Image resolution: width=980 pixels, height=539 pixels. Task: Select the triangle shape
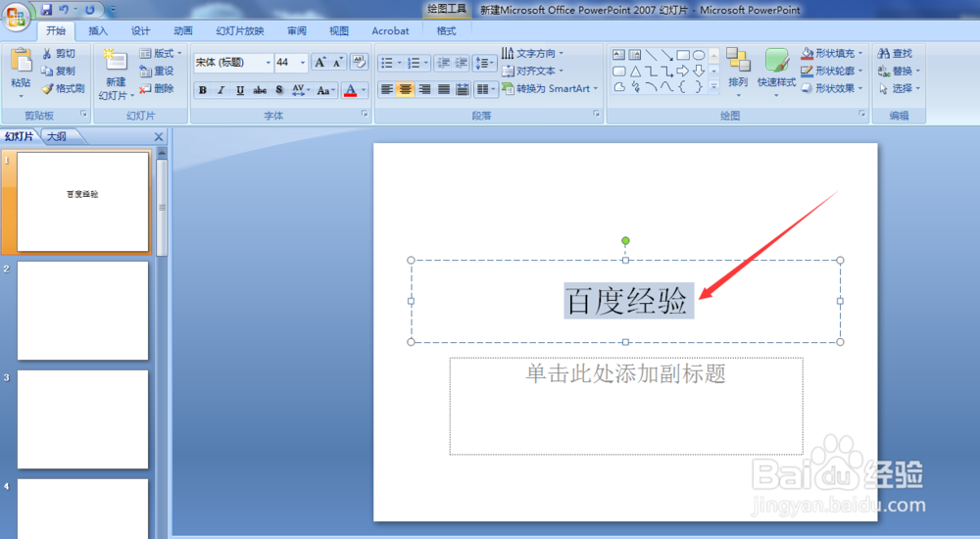click(635, 71)
